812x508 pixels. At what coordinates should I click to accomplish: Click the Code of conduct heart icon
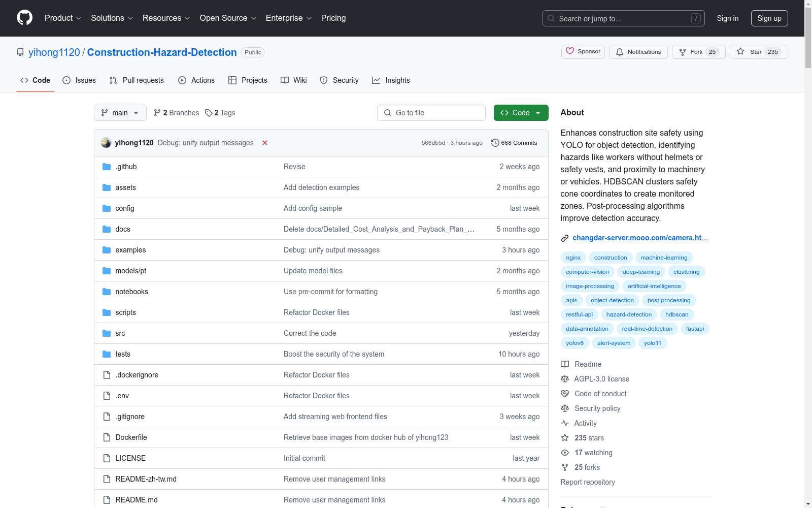click(x=565, y=394)
